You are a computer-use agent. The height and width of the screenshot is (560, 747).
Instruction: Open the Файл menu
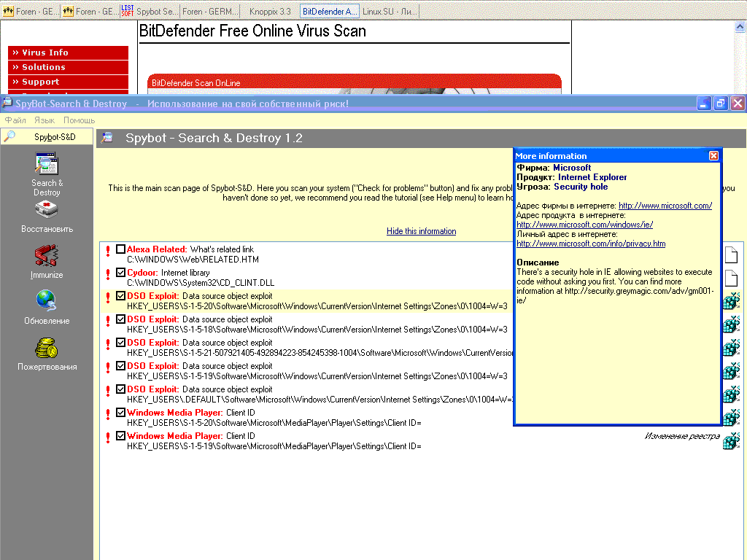pyautogui.click(x=15, y=120)
